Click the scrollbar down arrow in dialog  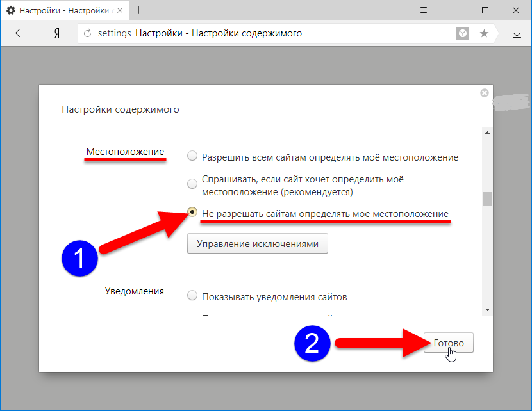[x=487, y=309]
